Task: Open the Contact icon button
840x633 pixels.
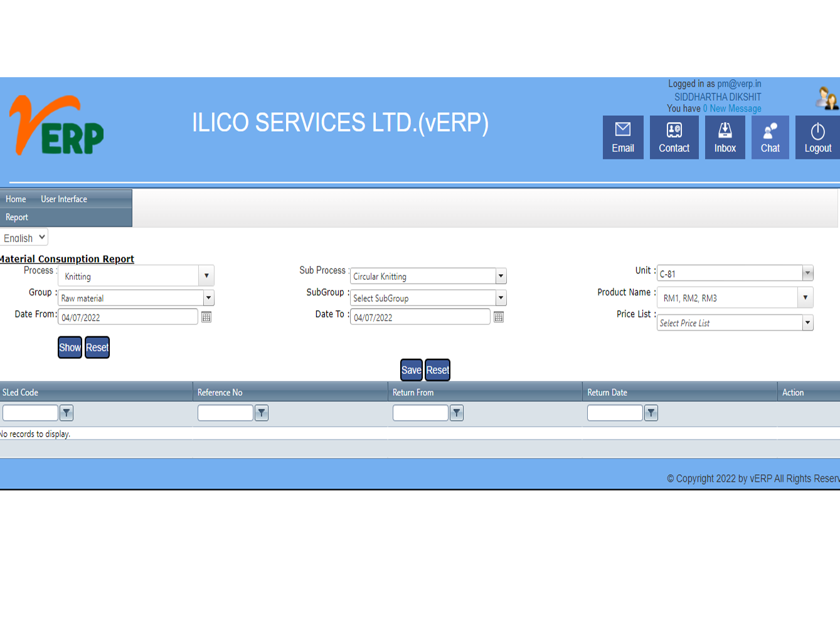Action: [x=674, y=137]
